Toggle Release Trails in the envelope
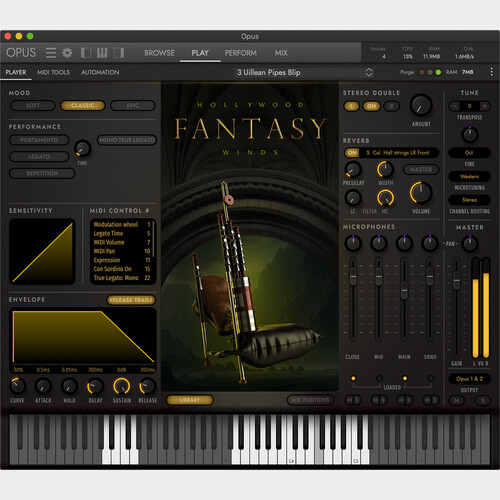500x500 pixels. (x=131, y=300)
